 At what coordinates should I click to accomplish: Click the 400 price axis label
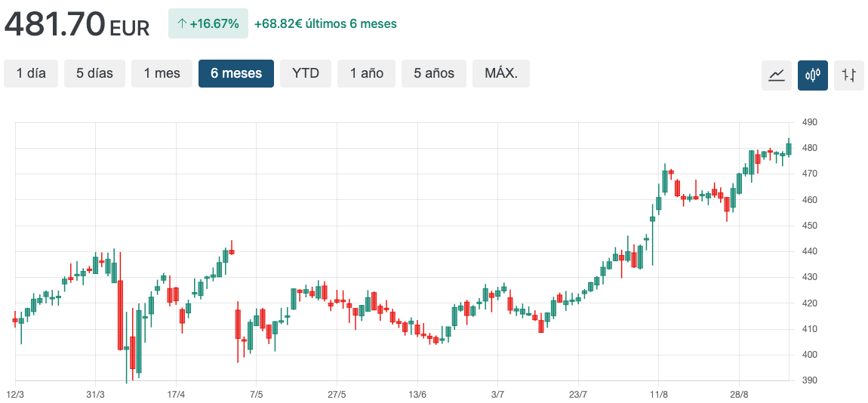pyautogui.click(x=809, y=355)
